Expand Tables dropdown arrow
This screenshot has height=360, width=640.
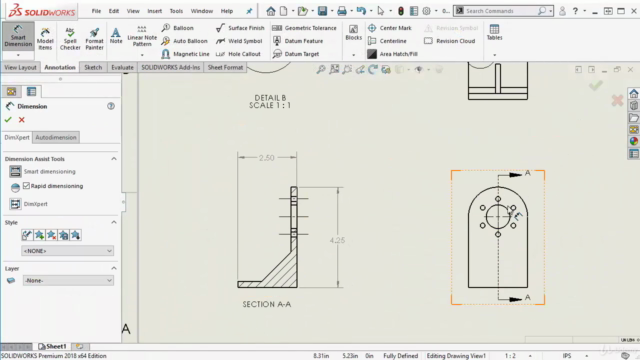tap(494, 55)
